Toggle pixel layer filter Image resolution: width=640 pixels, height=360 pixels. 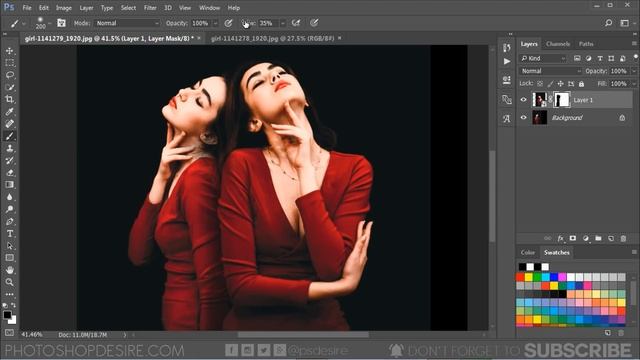577,58
